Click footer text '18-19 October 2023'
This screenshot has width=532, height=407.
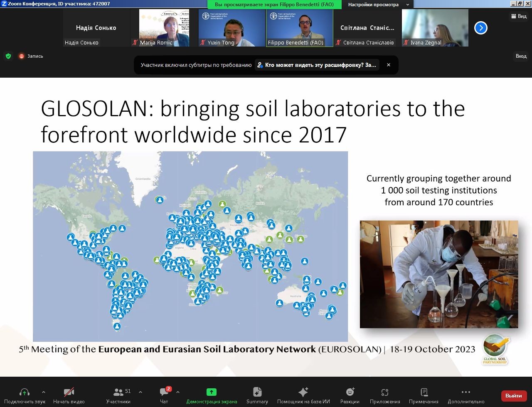click(x=432, y=349)
